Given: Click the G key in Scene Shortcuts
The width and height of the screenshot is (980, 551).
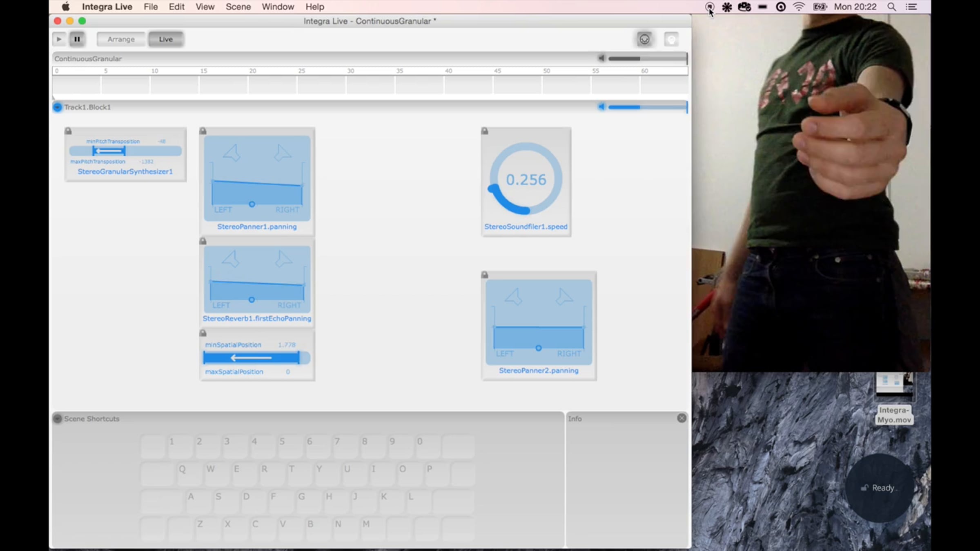Looking at the screenshot, I should 309,502.
